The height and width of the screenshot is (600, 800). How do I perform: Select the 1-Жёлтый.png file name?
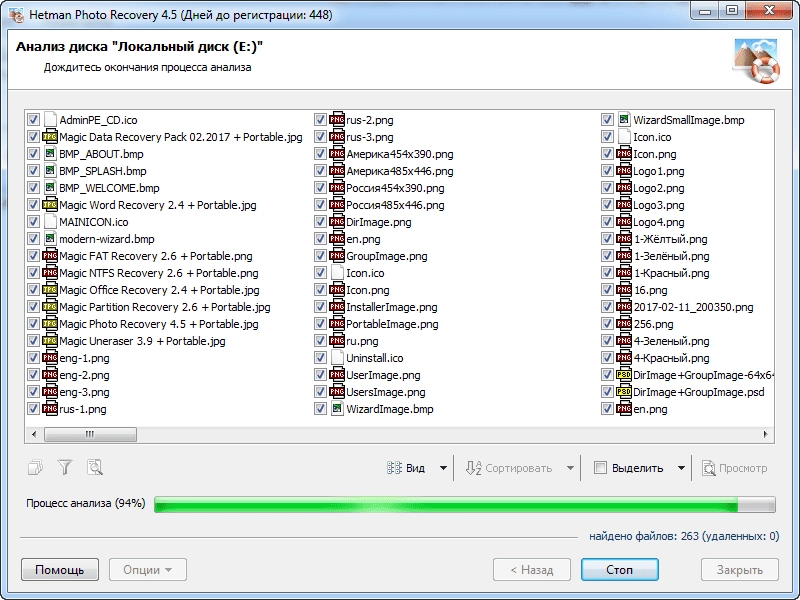point(670,239)
